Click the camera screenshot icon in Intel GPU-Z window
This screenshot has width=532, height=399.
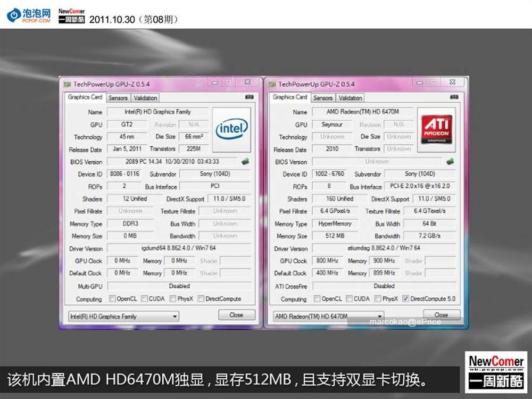250,97
